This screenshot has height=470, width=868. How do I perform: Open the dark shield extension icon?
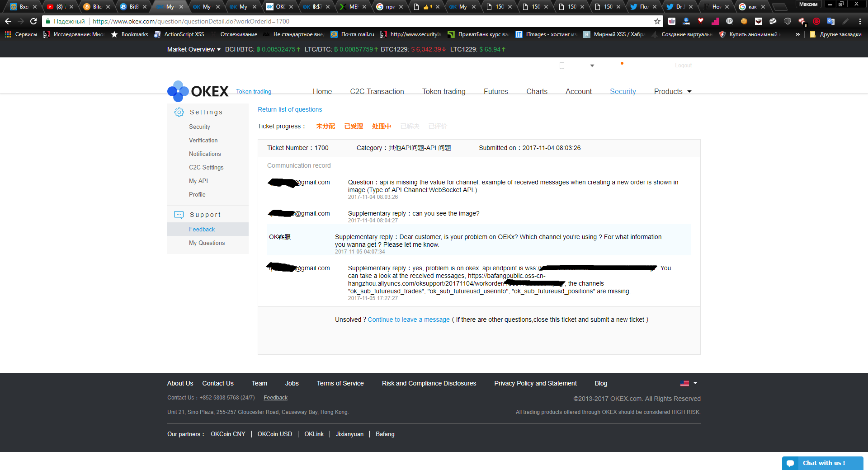pos(788,21)
